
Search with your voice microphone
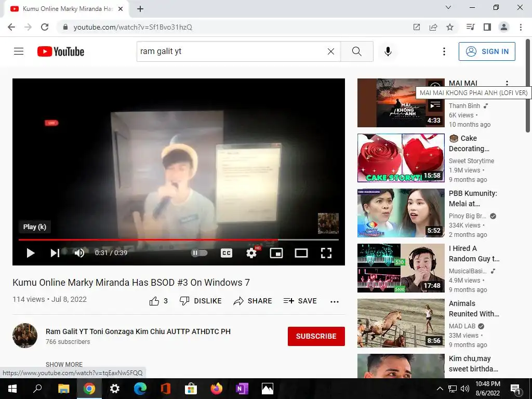(x=388, y=51)
